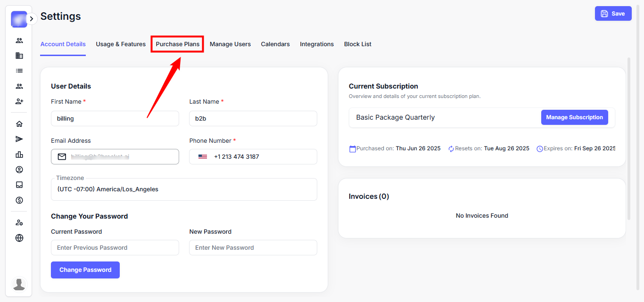Click the Current Password input field
The width and height of the screenshot is (644, 302).
click(115, 248)
